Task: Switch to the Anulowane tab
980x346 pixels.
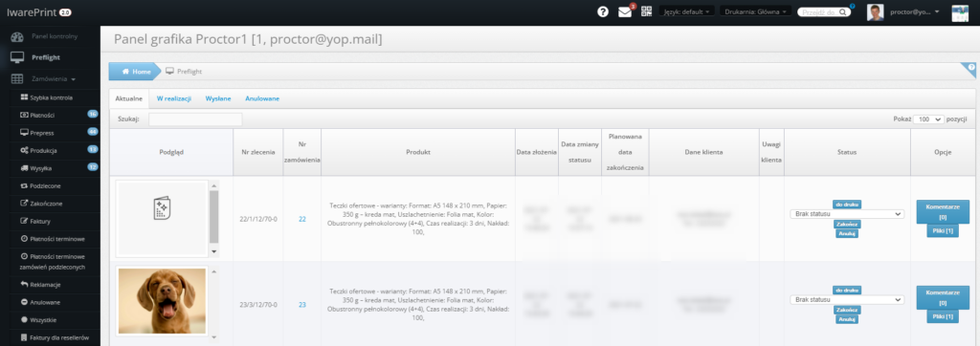Action: click(x=262, y=98)
